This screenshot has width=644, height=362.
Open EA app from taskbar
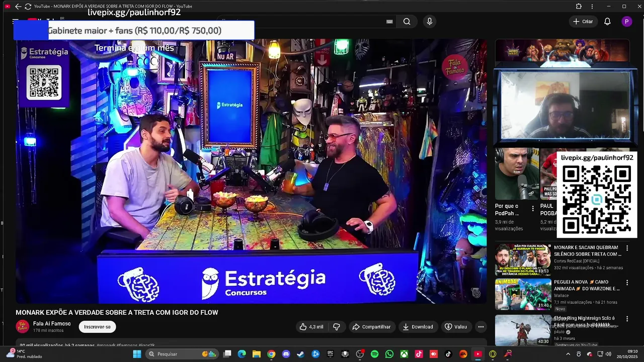pyautogui.click(x=463, y=354)
